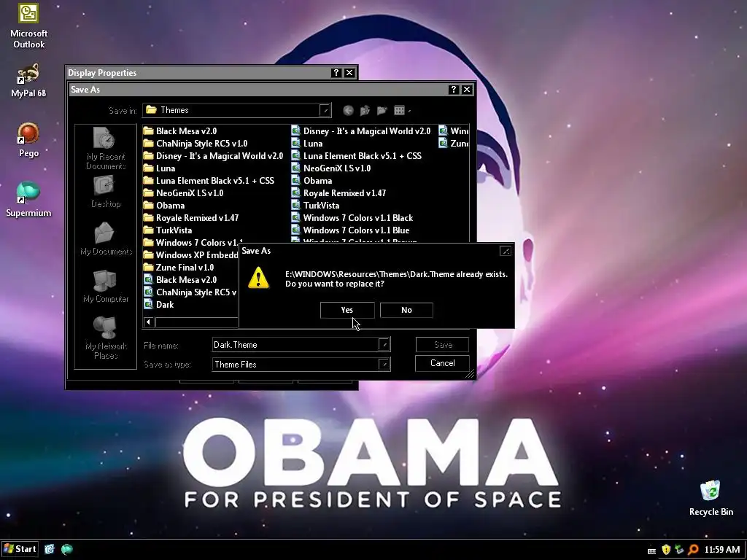Select the TurkVista folder
This screenshot has height=560, width=747.
[168, 230]
